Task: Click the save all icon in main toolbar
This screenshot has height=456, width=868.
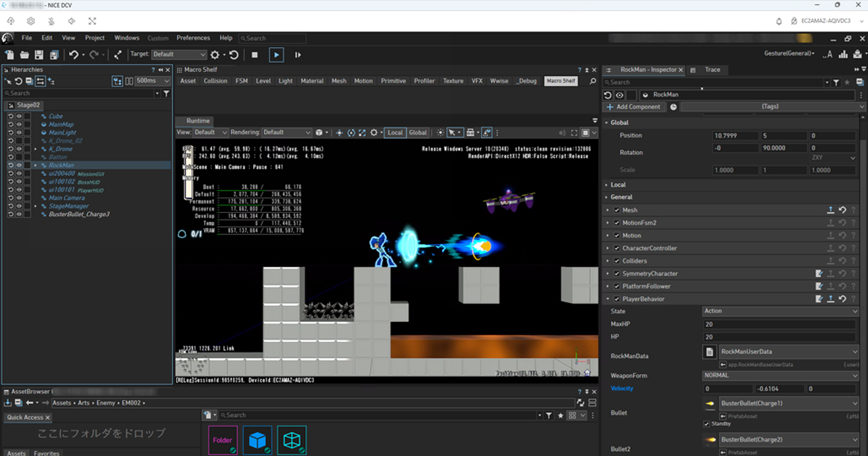Action: click(54, 54)
